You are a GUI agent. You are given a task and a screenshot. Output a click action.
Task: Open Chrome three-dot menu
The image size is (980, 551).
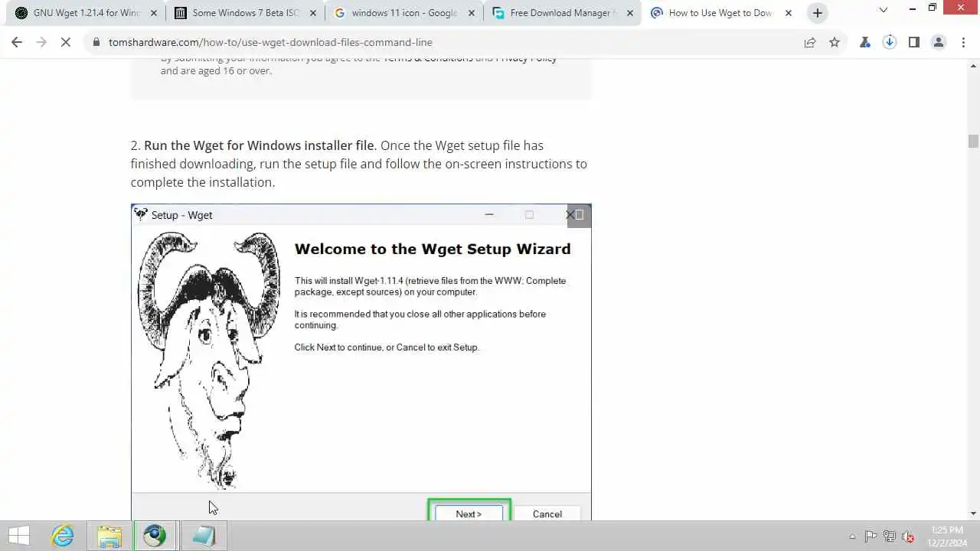coord(963,43)
